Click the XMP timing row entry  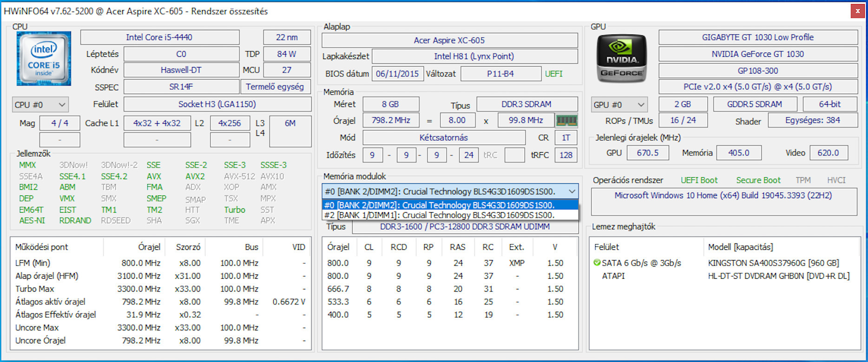[450, 263]
